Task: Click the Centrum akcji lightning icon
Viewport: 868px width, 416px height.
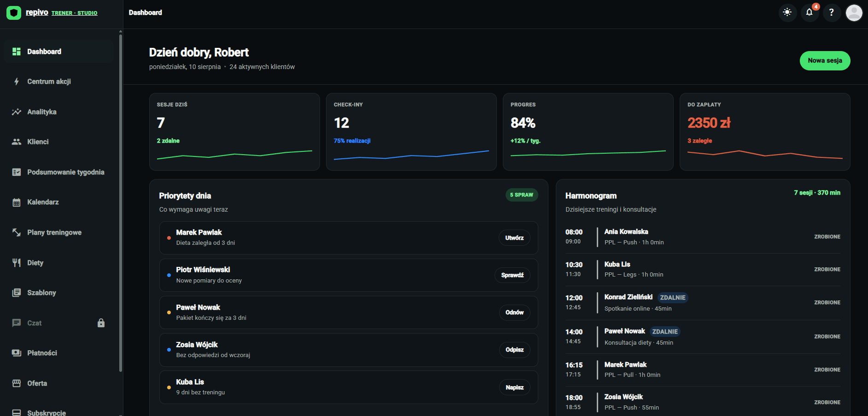Action: coord(17,81)
